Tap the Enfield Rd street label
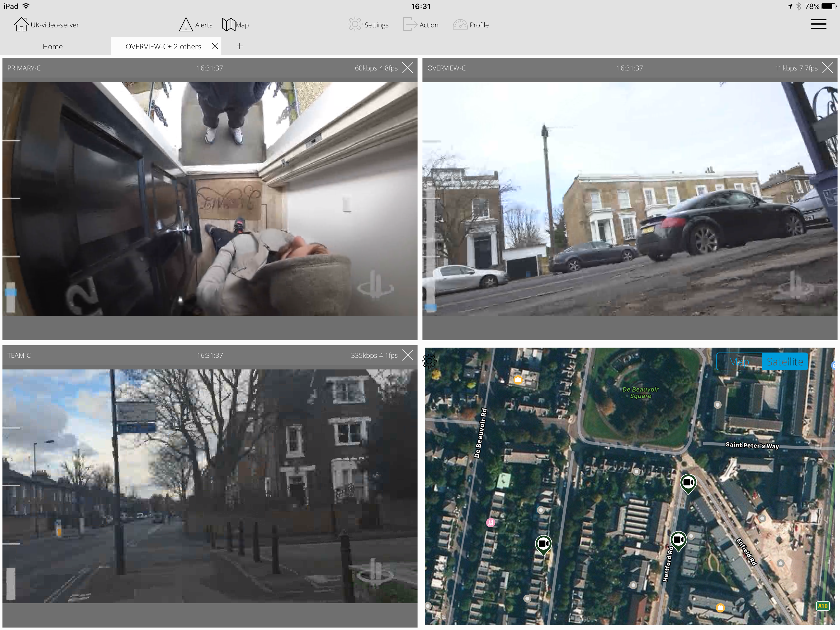The height and width of the screenshot is (630, 840). tap(747, 552)
